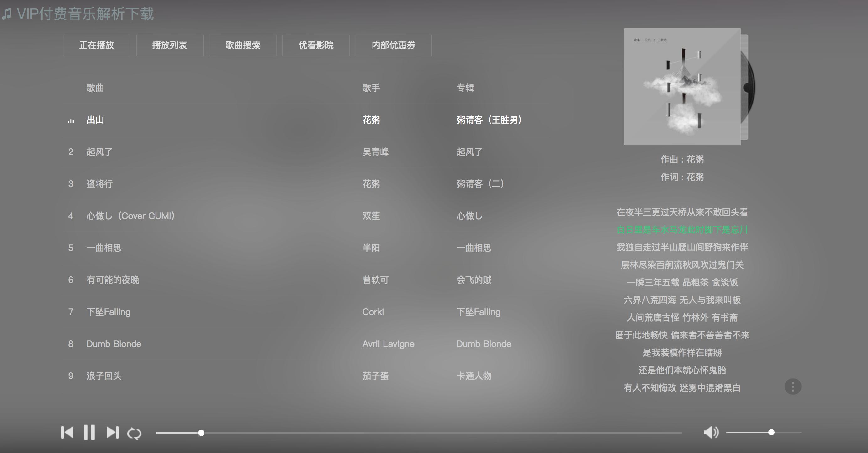The height and width of the screenshot is (453, 868).
Task: Open the floating three-dot options menu
Action: pos(793,386)
